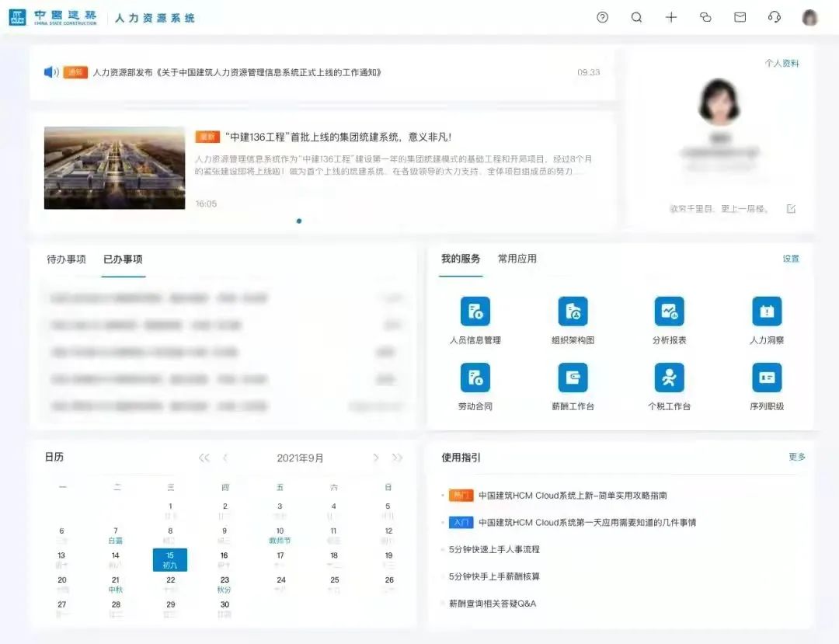This screenshot has width=839, height=644.
Task: Go to previous month in calendar
Action: pyautogui.click(x=225, y=458)
